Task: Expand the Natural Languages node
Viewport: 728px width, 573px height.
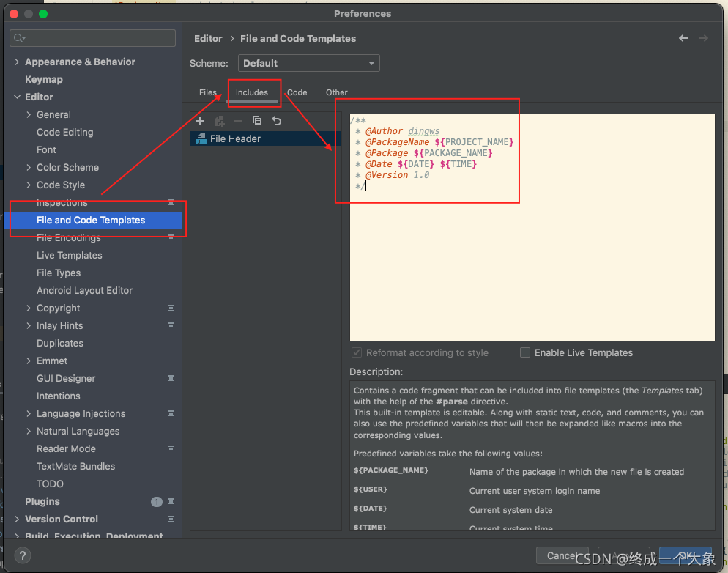Action: point(29,431)
